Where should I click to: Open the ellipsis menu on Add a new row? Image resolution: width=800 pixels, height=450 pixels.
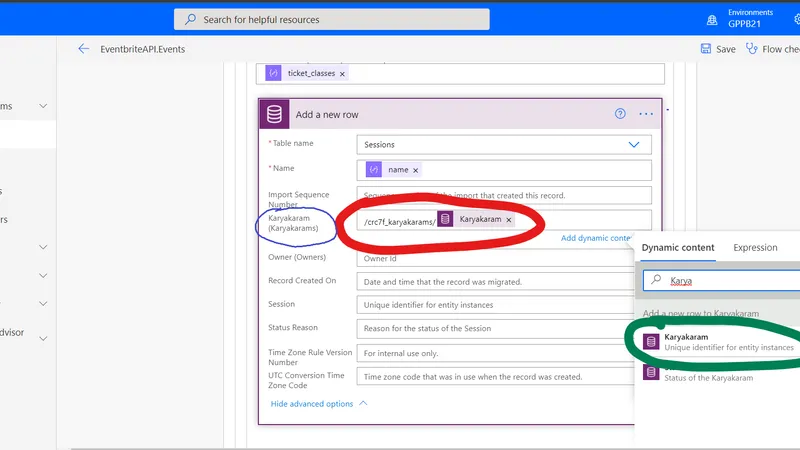[x=646, y=114]
